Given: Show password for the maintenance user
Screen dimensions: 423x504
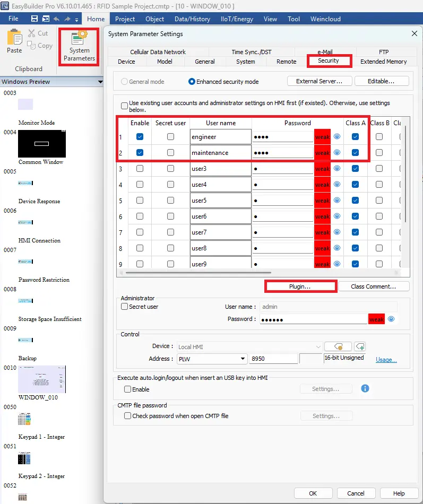Looking at the screenshot, I should tap(337, 152).
